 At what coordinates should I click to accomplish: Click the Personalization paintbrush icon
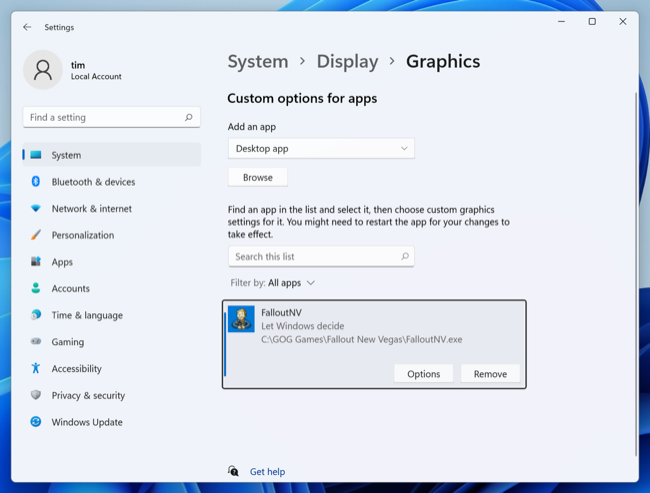[x=36, y=235]
